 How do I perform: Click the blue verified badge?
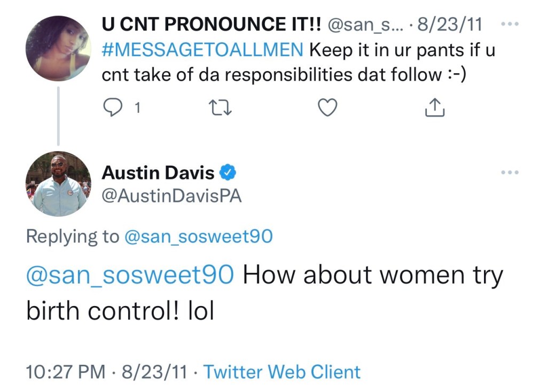[229, 173]
